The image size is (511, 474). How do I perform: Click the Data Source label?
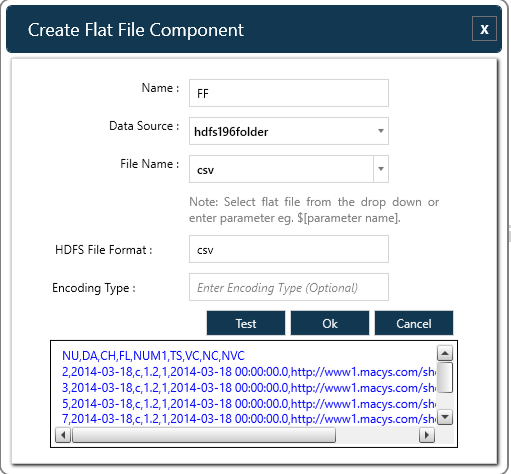144,126
